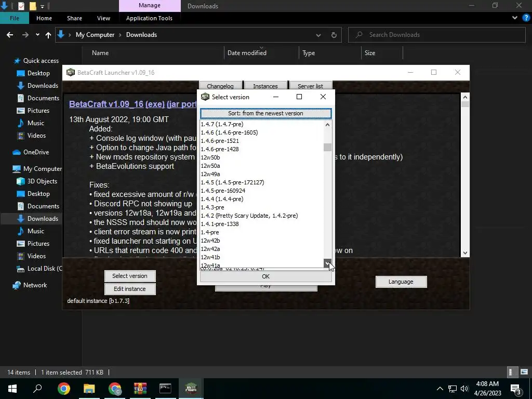Viewport: 532px width, 399px height.
Task: Open Videos under Quick access
Action: 36,136
